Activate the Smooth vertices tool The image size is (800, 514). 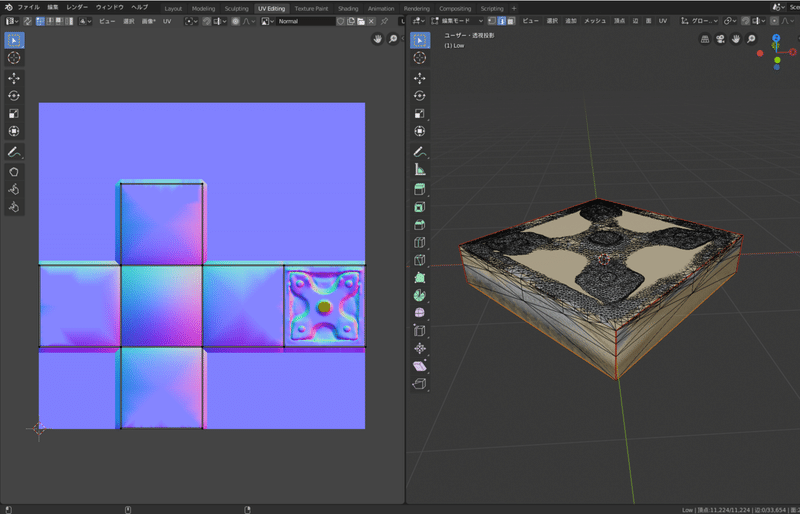click(x=419, y=312)
